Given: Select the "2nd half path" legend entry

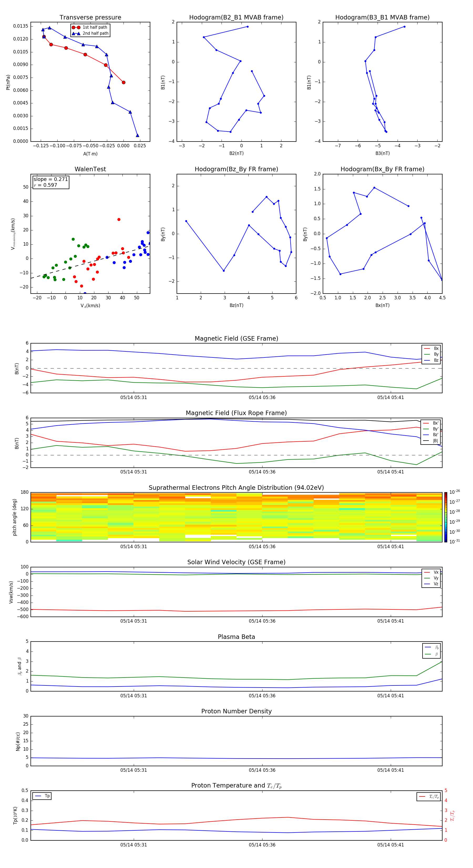Looking at the screenshot, I should coord(90,33).
